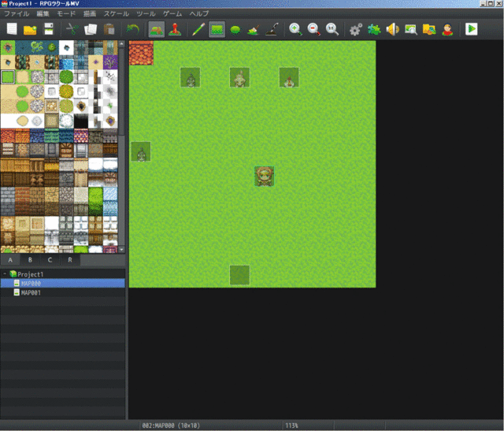This screenshot has height=431, width=504.
Task: Start playtest with the green play button
Action: (472, 29)
